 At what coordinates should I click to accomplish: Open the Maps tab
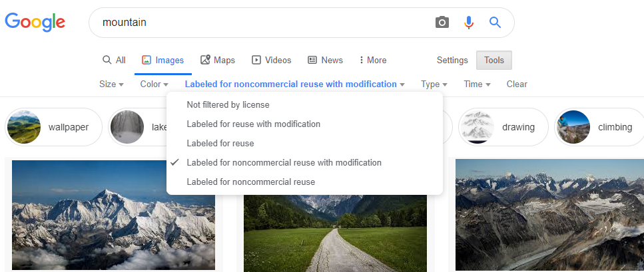point(218,61)
